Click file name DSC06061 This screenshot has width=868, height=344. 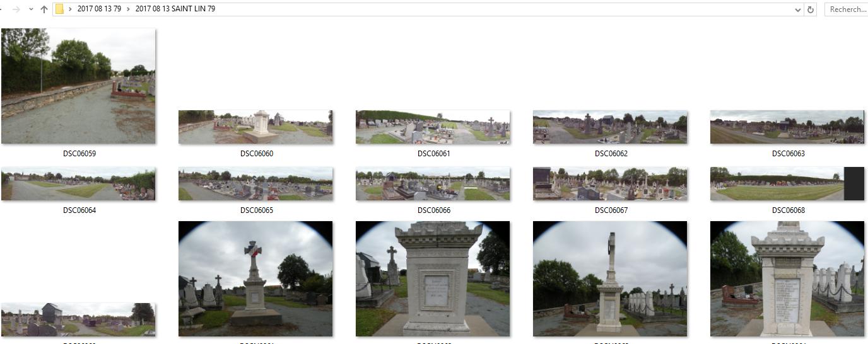[434, 154]
